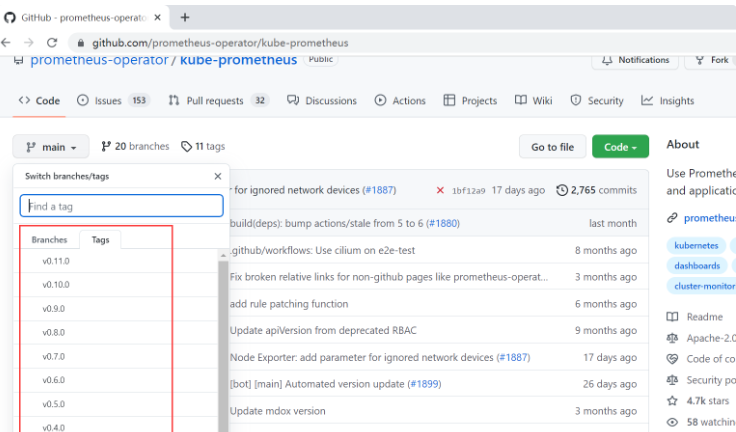Viewport: 736px width, 432px height.
Task: Click the browser back arrow
Action: (6, 43)
